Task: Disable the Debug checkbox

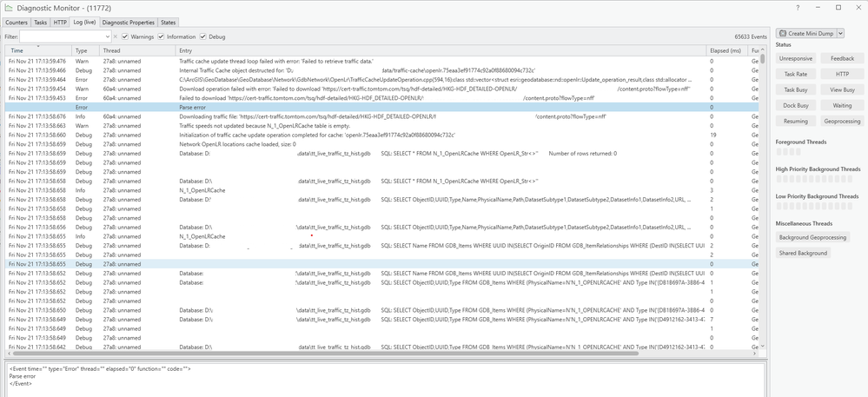Action: [203, 36]
